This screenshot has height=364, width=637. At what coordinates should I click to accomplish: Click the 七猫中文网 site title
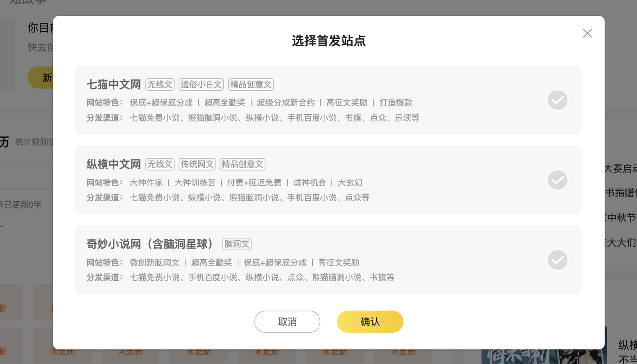pyautogui.click(x=113, y=85)
